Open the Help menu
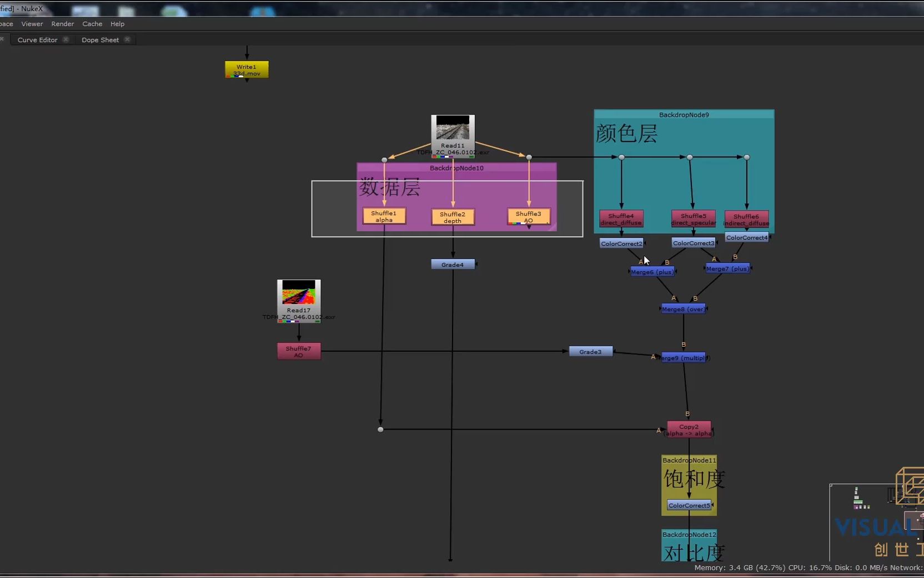The width and height of the screenshot is (924, 578). [117, 24]
